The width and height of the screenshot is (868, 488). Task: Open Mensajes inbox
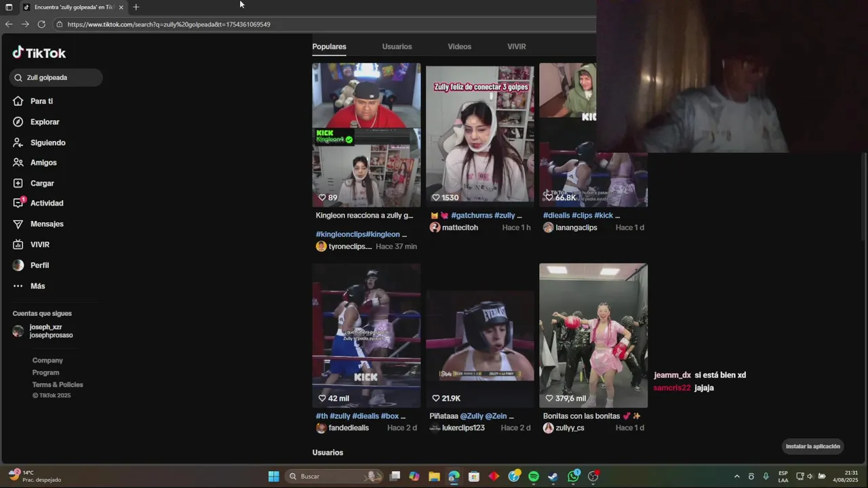[47, 224]
